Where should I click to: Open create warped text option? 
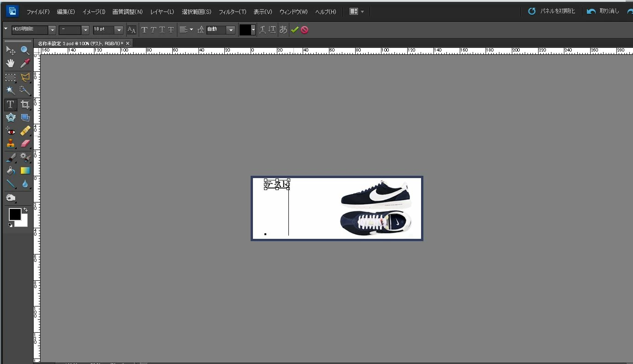(263, 30)
